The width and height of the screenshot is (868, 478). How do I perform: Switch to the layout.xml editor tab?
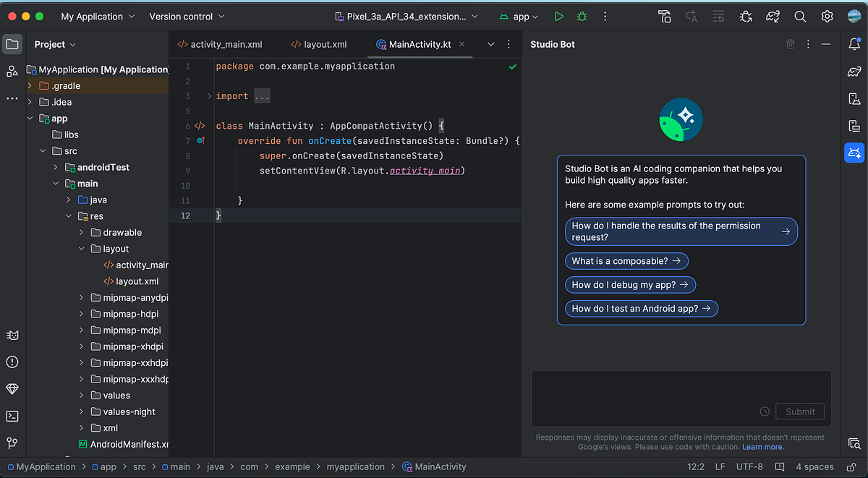coord(323,44)
